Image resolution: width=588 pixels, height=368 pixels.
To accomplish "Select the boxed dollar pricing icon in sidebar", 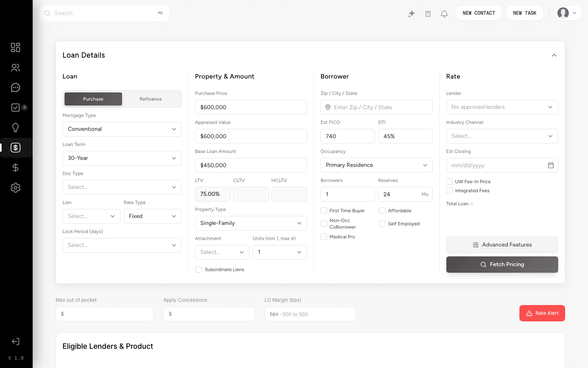I will coord(16,148).
